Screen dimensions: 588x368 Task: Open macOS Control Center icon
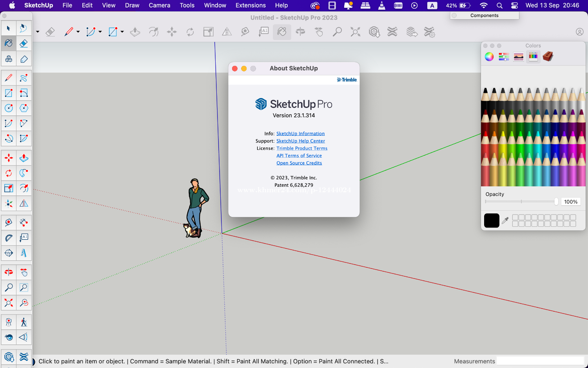tap(515, 5)
